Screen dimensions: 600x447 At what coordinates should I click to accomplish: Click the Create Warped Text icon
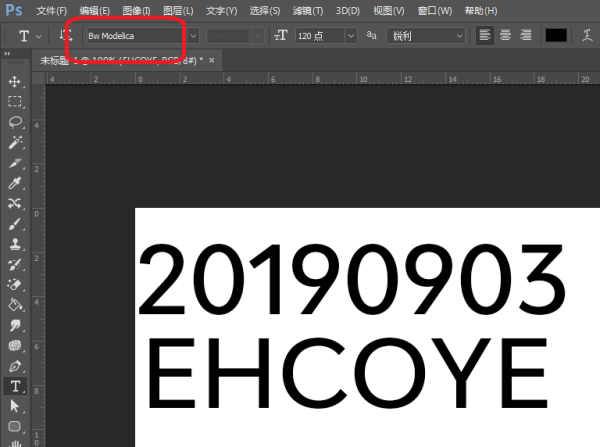pyautogui.click(x=587, y=36)
